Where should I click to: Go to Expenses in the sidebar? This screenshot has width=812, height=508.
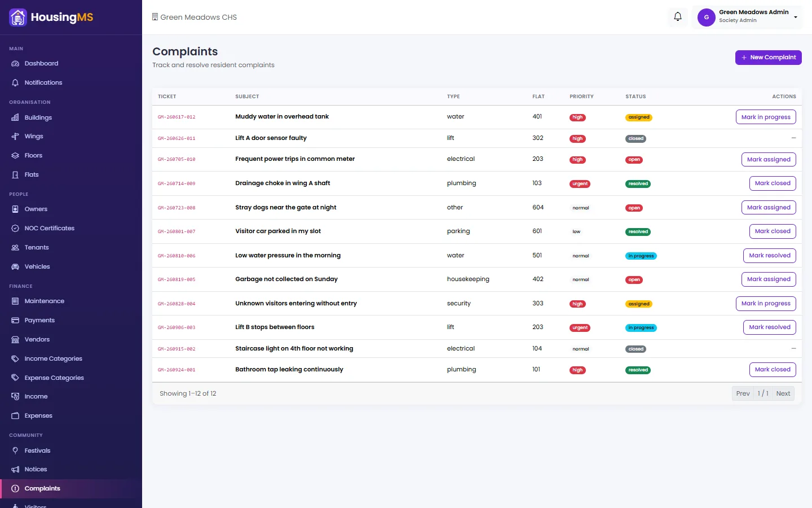71,416
